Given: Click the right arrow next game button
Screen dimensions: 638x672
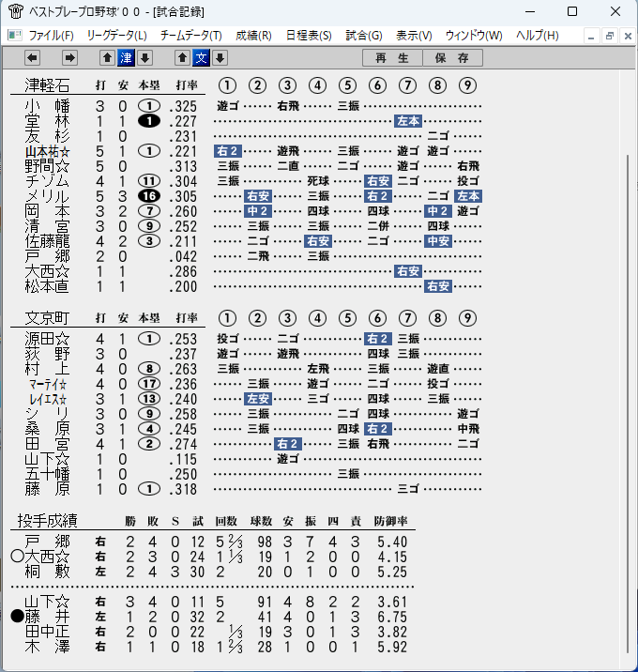Looking at the screenshot, I should (x=69, y=58).
